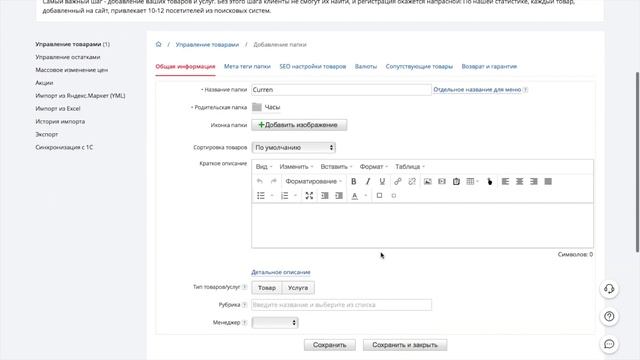This screenshot has height=360, width=640.
Task: Remove link with the unlink icon
Action: tap(412, 181)
